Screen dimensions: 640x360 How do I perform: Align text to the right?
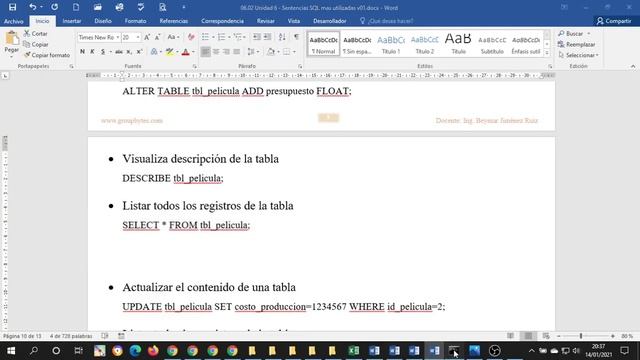(226, 51)
